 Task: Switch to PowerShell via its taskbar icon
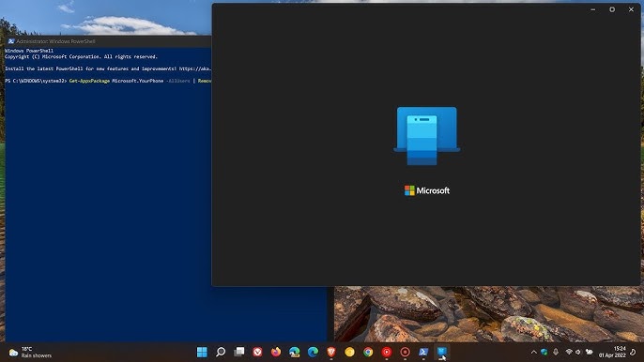423,352
